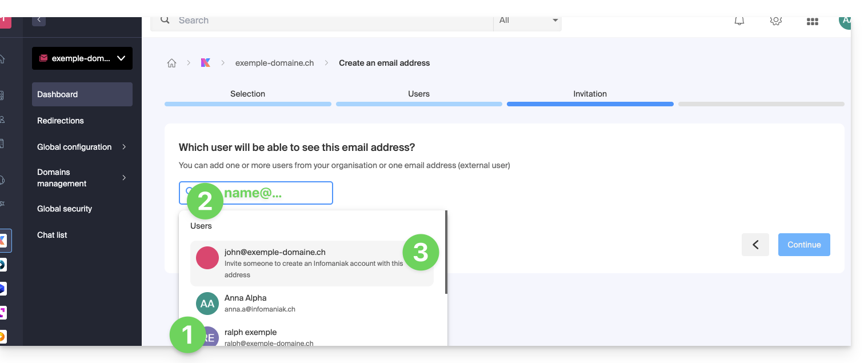Screen dimensions: 868x363
Task: Open settings via the gear icon
Action: pos(775,21)
